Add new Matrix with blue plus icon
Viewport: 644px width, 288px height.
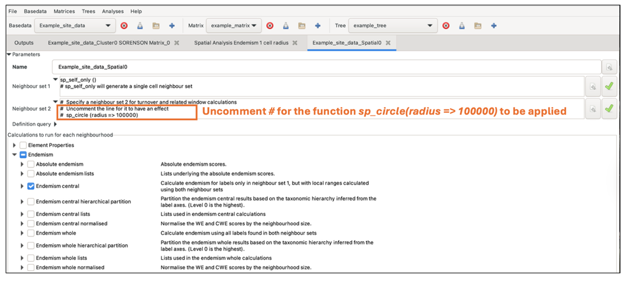(318, 26)
